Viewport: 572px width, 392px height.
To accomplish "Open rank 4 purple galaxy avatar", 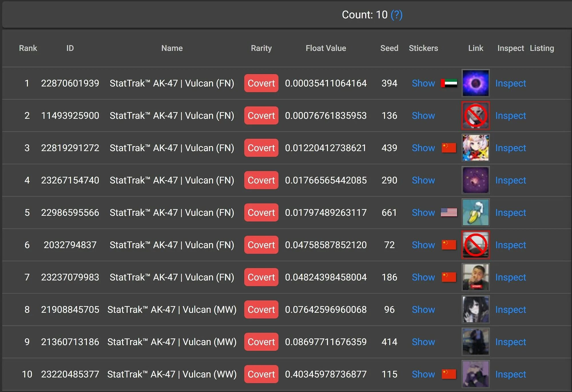I will pyautogui.click(x=475, y=180).
